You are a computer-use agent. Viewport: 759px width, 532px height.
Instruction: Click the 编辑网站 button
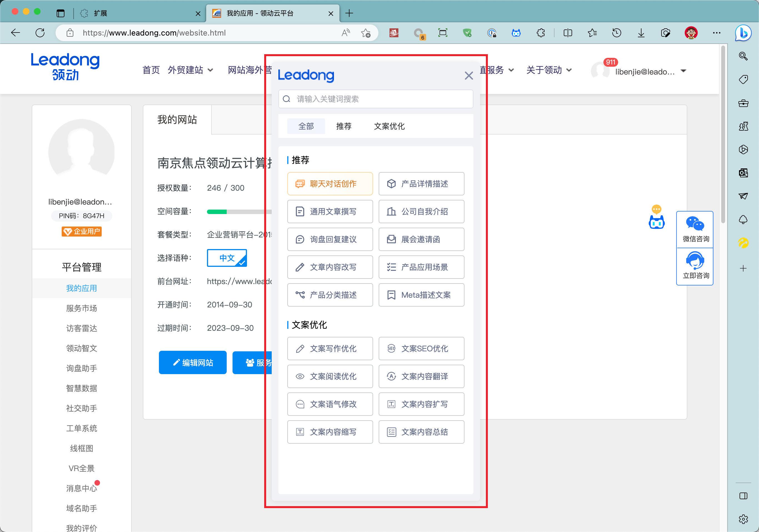[x=193, y=362]
